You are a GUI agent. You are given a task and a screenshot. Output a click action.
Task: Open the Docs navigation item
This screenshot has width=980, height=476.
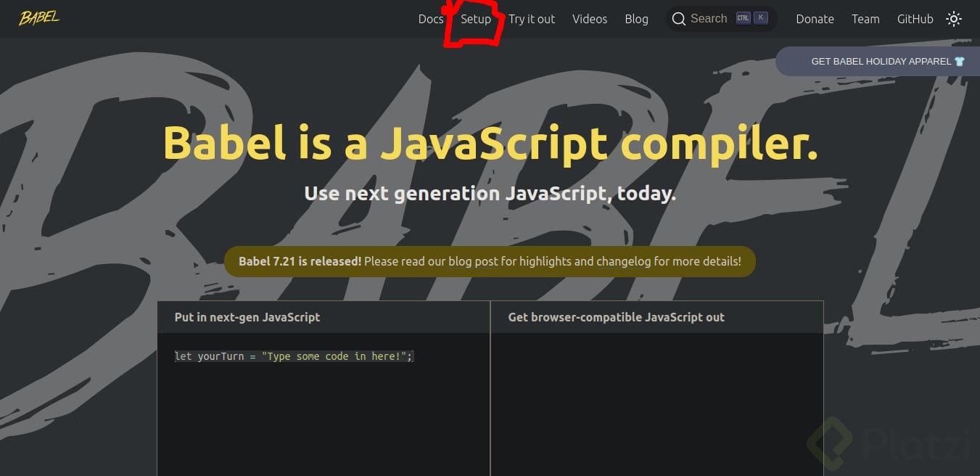click(x=431, y=19)
